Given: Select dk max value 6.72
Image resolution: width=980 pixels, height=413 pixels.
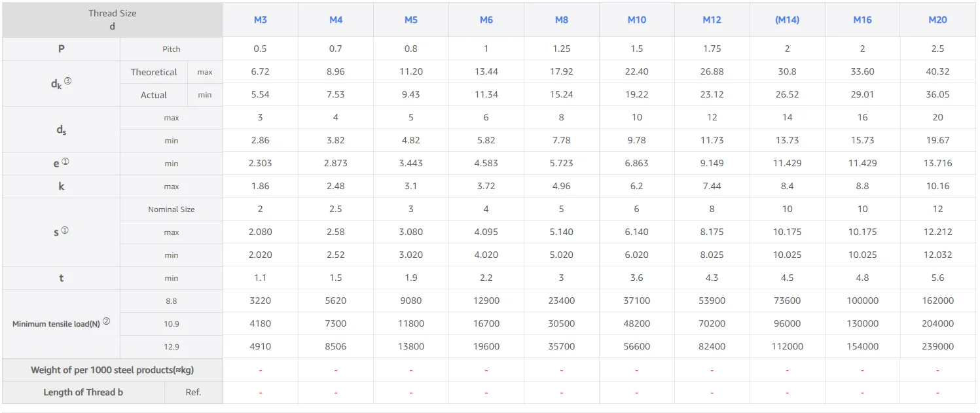Looking at the screenshot, I should (x=261, y=71).
